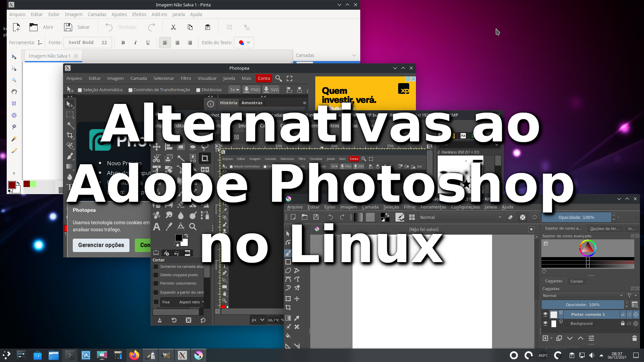This screenshot has width=644, height=362.
Task: Select the Magic Wand tool in Photopea
Action: coord(70,125)
